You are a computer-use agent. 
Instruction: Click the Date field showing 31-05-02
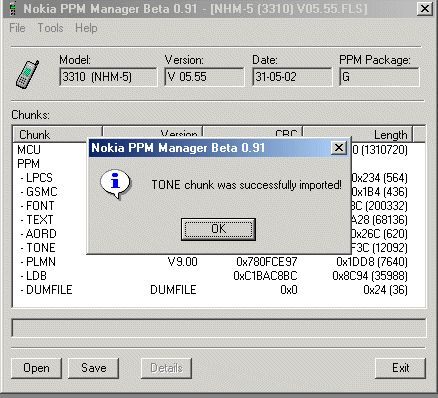point(292,77)
